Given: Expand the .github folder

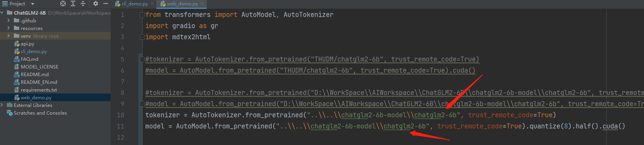Looking at the screenshot, I should 8,20.
